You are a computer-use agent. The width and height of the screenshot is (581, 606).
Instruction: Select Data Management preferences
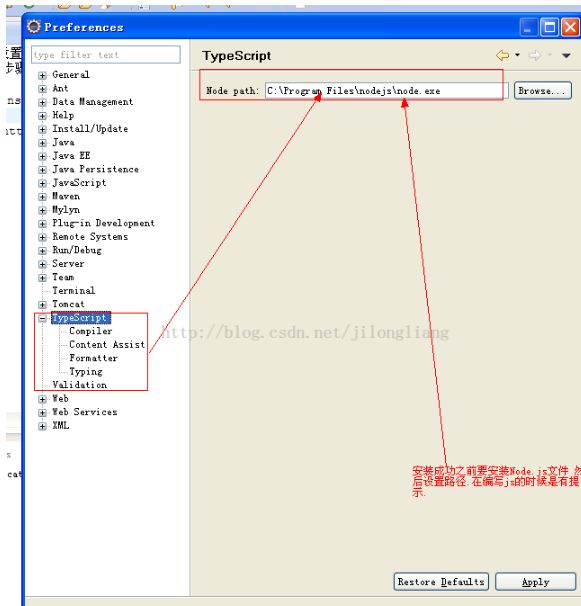[x=93, y=102]
